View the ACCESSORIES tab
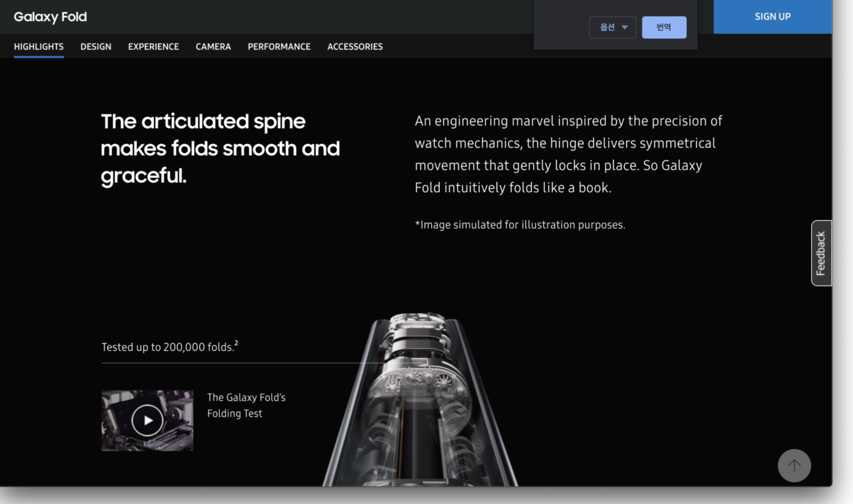Image resolution: width=853 pixels, height=504 pixels. point(355,47)
